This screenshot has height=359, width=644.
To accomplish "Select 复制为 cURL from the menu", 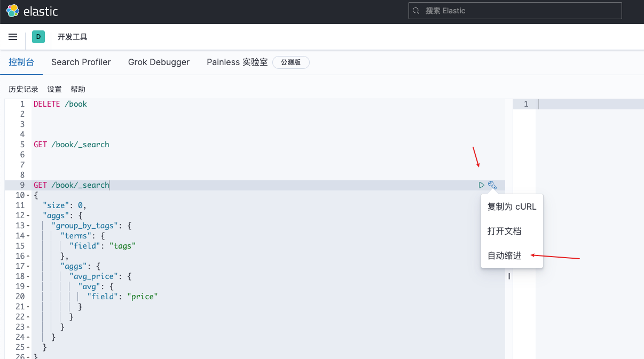I will point(512,206).
